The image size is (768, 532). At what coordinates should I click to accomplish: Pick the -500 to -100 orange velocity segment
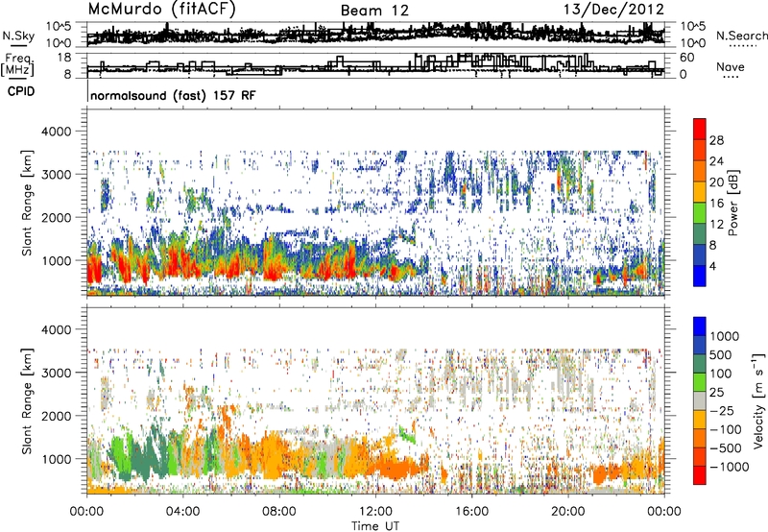[x=700, y=438]
